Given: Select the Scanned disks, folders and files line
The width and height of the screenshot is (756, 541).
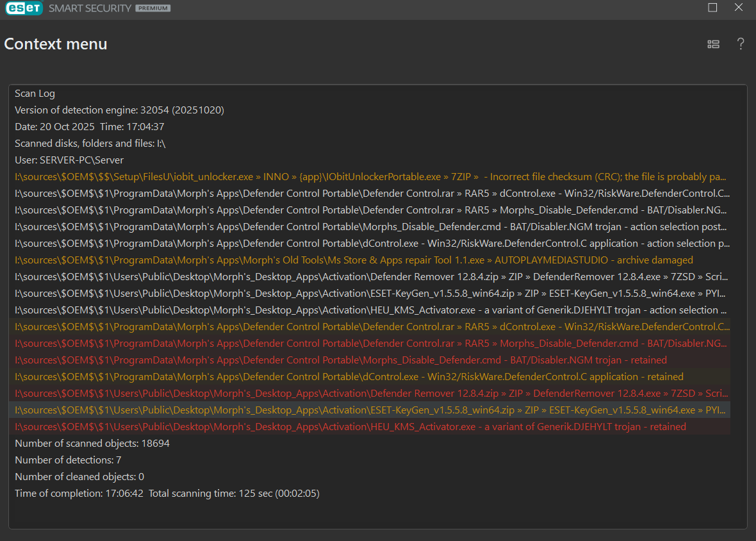Looking at the screenshot, I should pos(90,144).
